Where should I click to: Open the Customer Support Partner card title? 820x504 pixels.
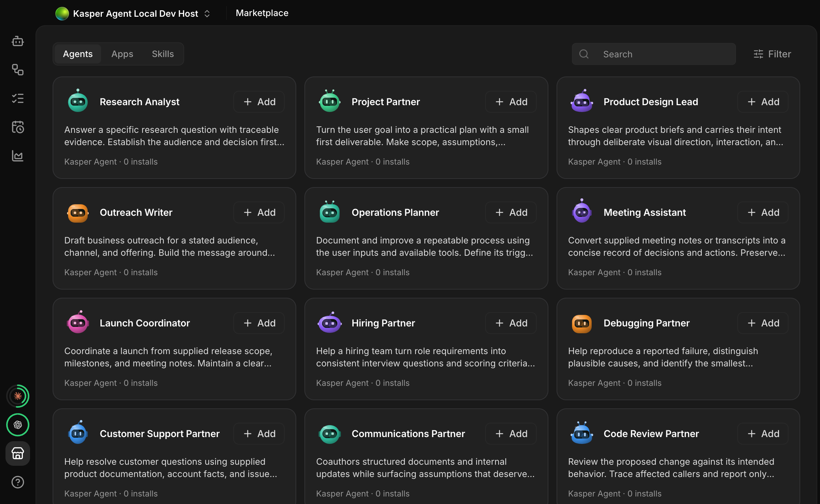tap(160, 434)
